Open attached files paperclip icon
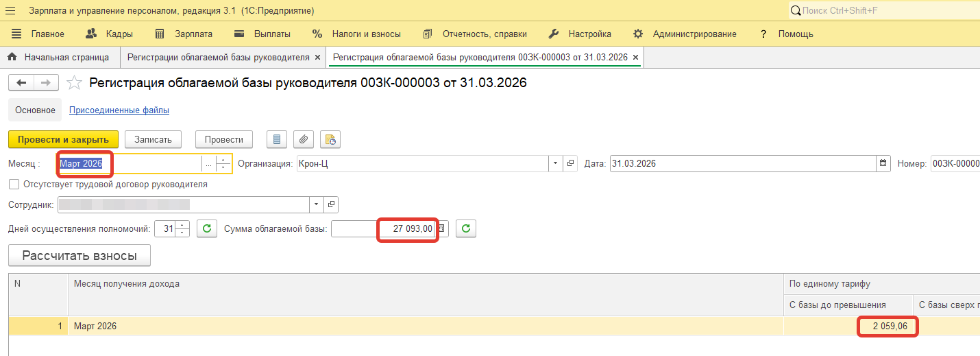The height and width of the screenshot is (356, 980). (304, 139)
